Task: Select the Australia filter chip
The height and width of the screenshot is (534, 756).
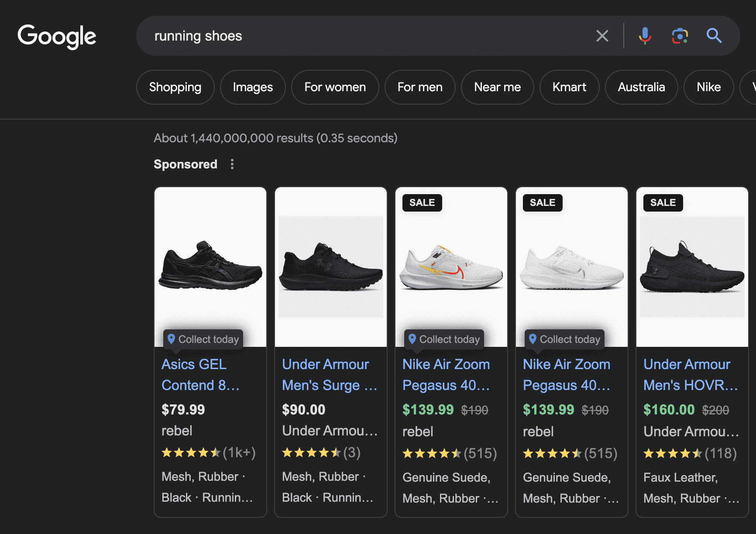Action: click(x=641, y=87)
